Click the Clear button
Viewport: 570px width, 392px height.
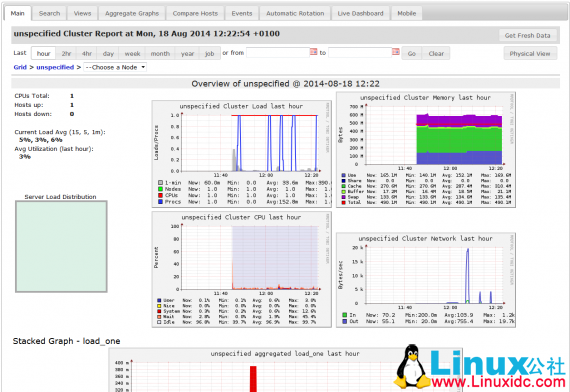(x=436, y=53)
